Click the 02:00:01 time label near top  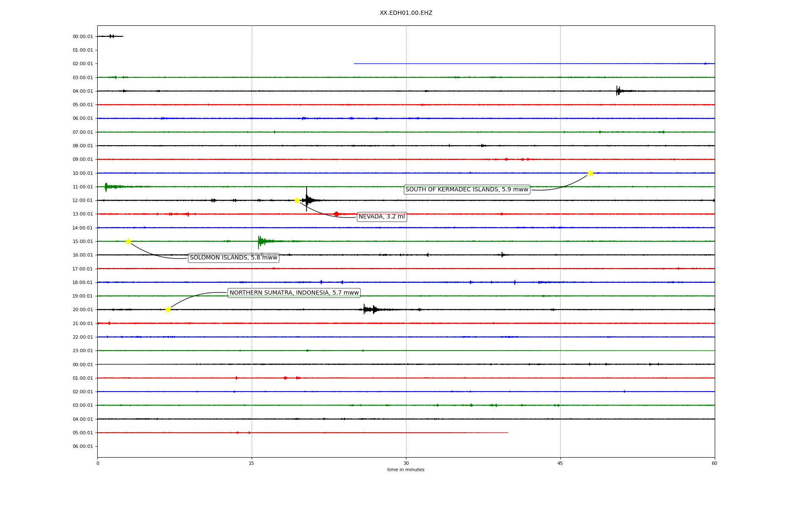coord(82,64)
